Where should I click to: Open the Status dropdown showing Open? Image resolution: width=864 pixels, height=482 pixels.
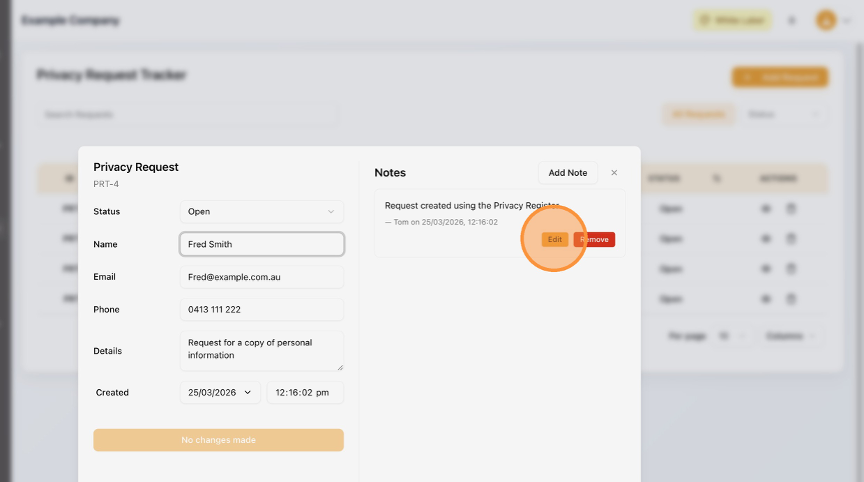[261, 211]
